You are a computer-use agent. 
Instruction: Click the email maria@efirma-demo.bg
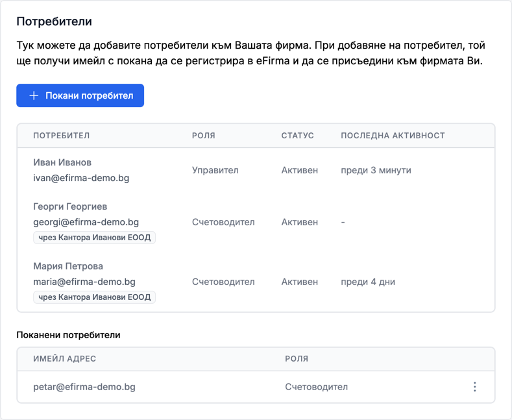[x=84, y=282]
